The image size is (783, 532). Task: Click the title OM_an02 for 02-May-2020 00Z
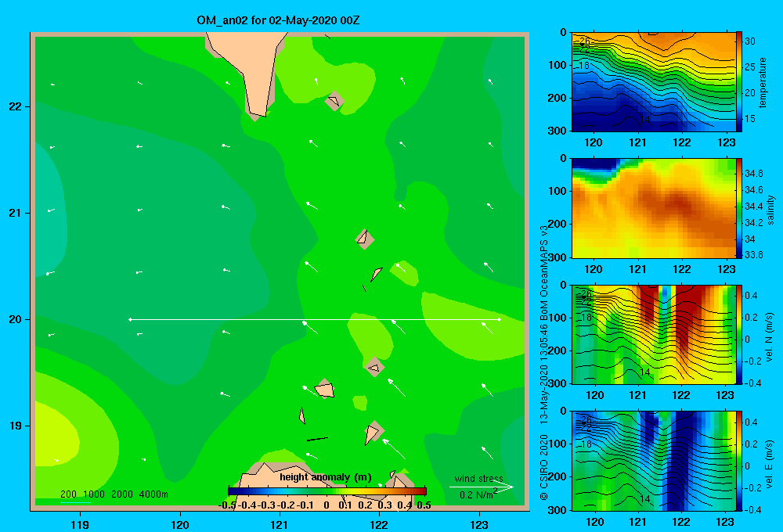click(x=278, y=21)
